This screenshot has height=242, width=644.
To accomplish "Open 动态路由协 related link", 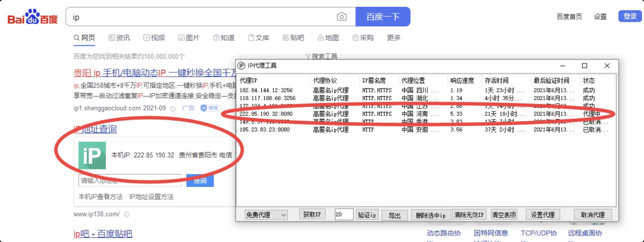I will 444,233.
